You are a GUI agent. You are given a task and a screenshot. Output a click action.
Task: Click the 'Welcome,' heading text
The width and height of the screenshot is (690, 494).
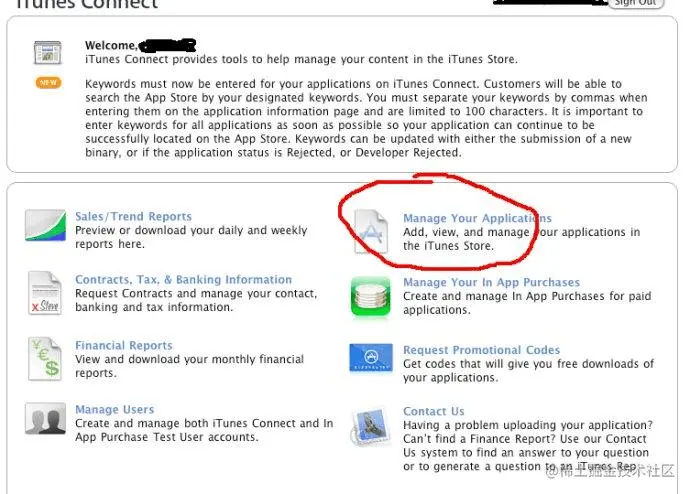click(x=111, y=45)
